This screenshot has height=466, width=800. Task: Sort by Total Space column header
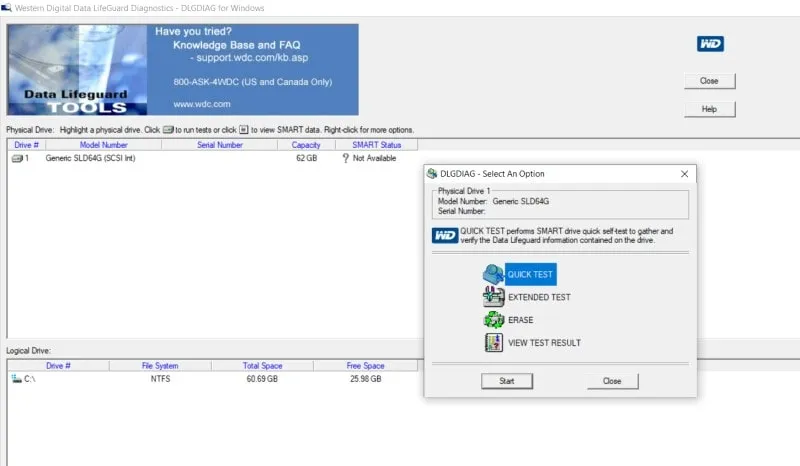point(262,365)
